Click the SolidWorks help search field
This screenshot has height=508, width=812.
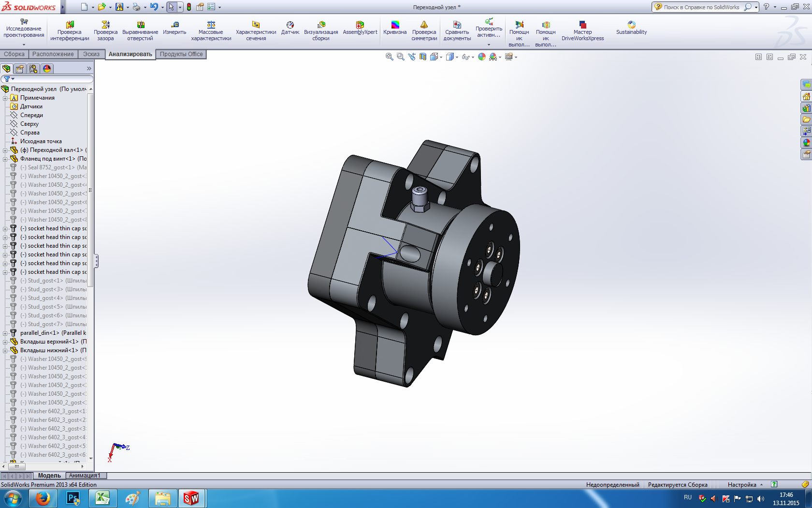(702, 7)
